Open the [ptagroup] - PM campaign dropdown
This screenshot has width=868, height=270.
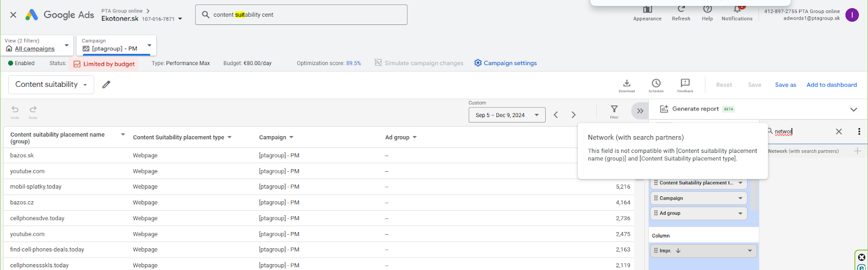pyautogui.click(x=117, y=45)
